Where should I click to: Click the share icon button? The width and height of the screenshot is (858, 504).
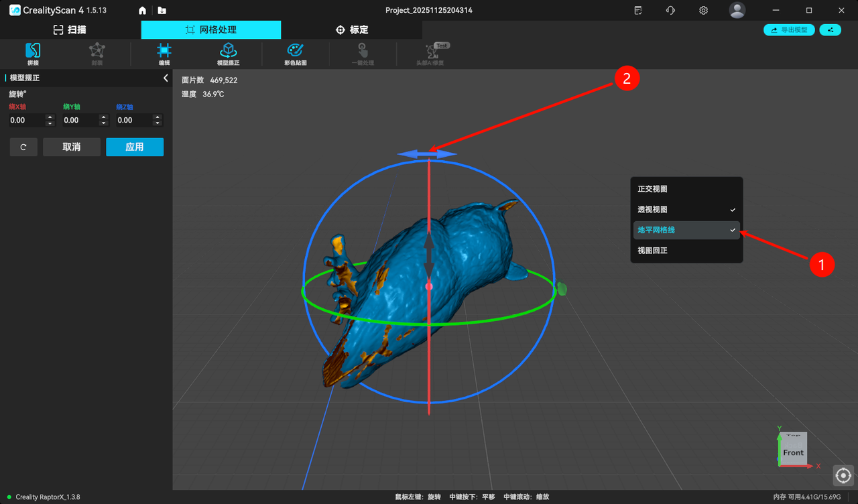(x=830, y=30)
